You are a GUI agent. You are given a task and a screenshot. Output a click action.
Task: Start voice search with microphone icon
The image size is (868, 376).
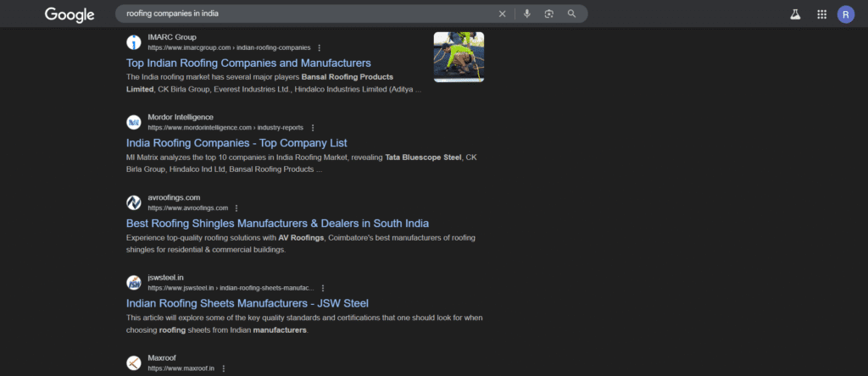526,14
